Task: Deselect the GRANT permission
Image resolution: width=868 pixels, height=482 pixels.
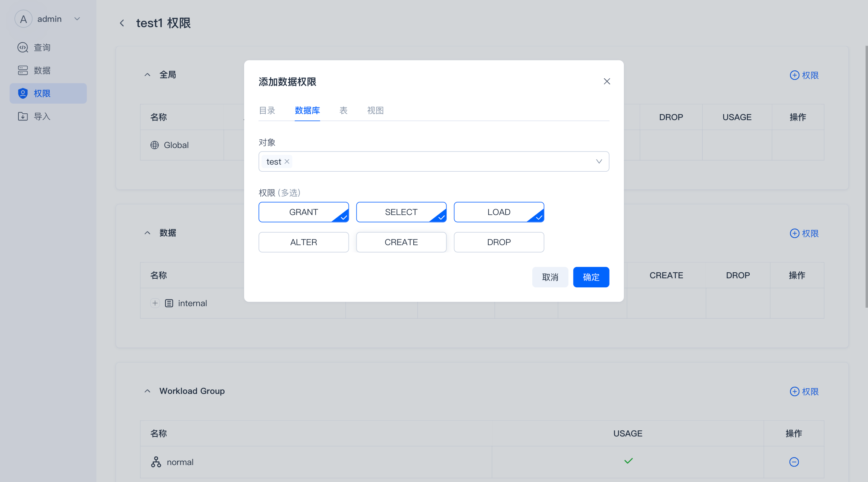Action: [303, 212]
